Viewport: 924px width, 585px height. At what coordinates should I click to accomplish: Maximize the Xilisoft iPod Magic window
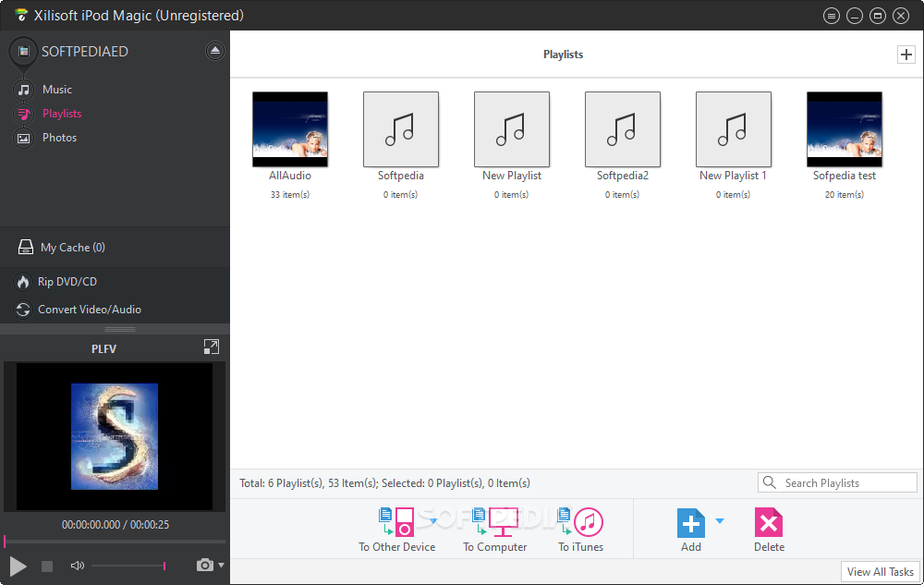pos(878,16)
